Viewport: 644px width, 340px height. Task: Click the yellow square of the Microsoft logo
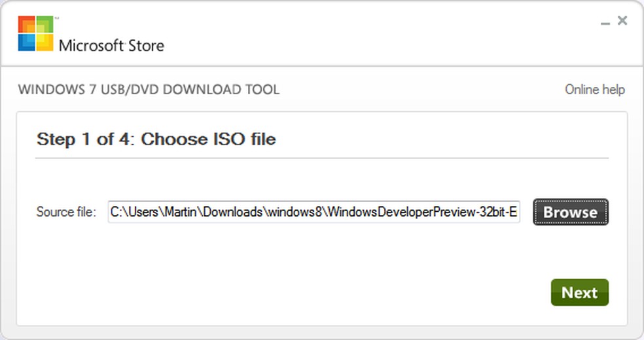pyautogui.click(x=45, y=42)
